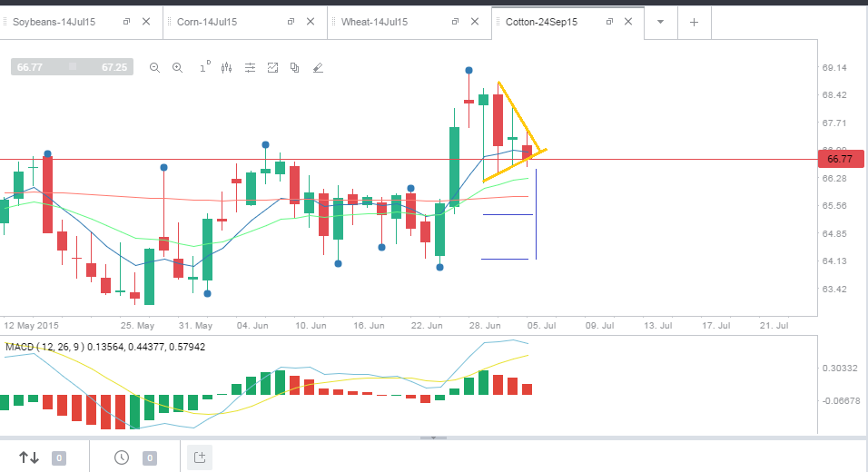The height and width of the screenshot is (472, 868).
Task: Zoom in the chart
Action: tap(178, 67)
